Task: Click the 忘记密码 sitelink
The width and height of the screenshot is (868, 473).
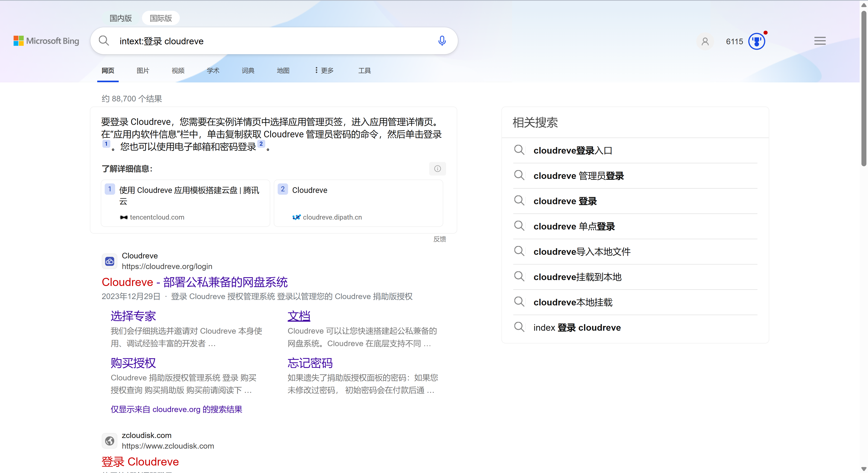Action: (x=310, y=363)
